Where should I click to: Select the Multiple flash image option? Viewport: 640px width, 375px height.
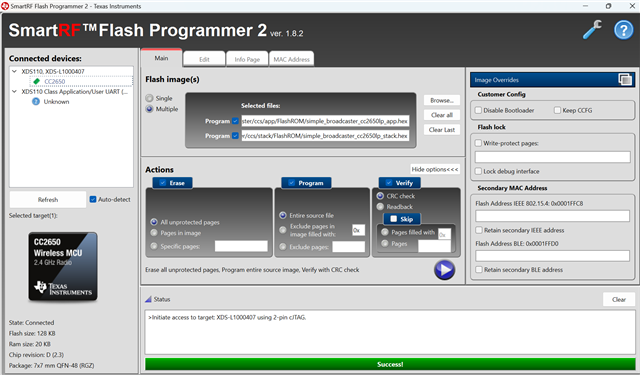tap(149, 109)
